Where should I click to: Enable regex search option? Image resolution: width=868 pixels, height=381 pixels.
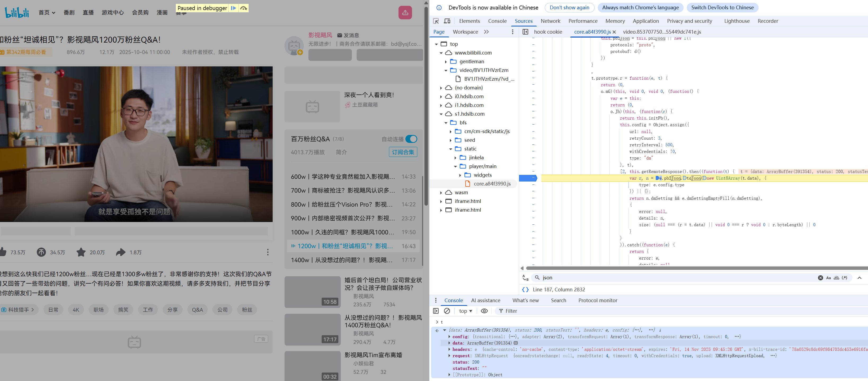pos(844,278)
